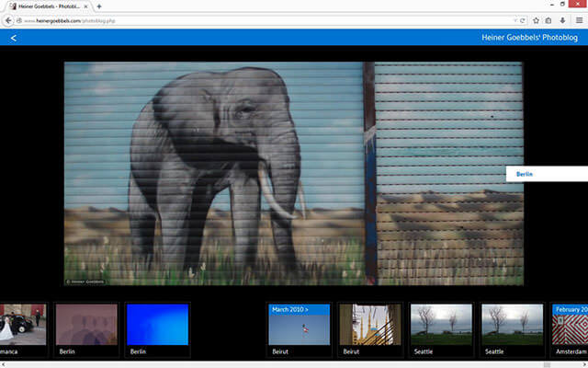The height and width of the screenshot is (368, 588).
Task: Reload the page with the refresh icon
Action: pyautogui.click(x=522, y=20)
